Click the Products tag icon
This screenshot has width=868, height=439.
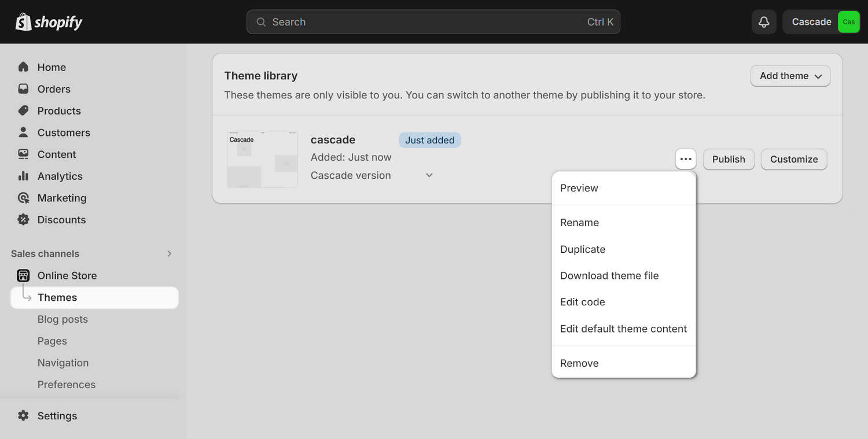pos(23,110)
